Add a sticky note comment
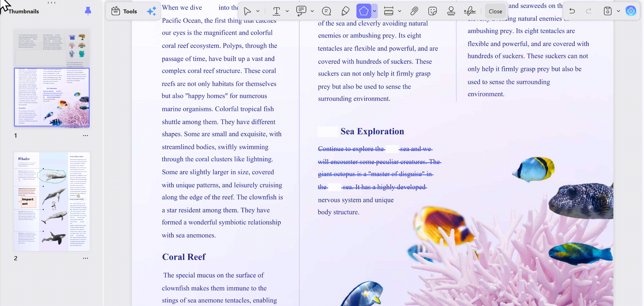Image resolution: width=644 pixels, height=306 pixels. pos(326,11)
